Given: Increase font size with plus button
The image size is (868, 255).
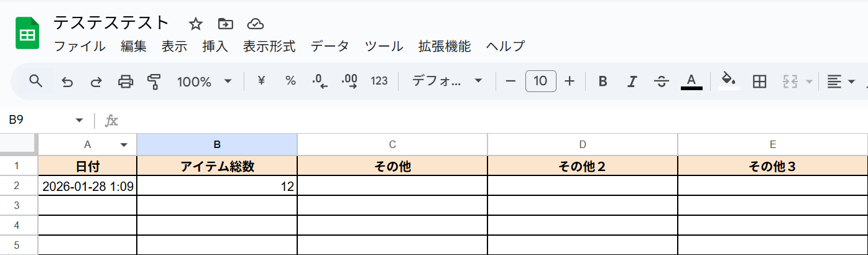Looking at the screenshot, I should (x=570, y=81).
